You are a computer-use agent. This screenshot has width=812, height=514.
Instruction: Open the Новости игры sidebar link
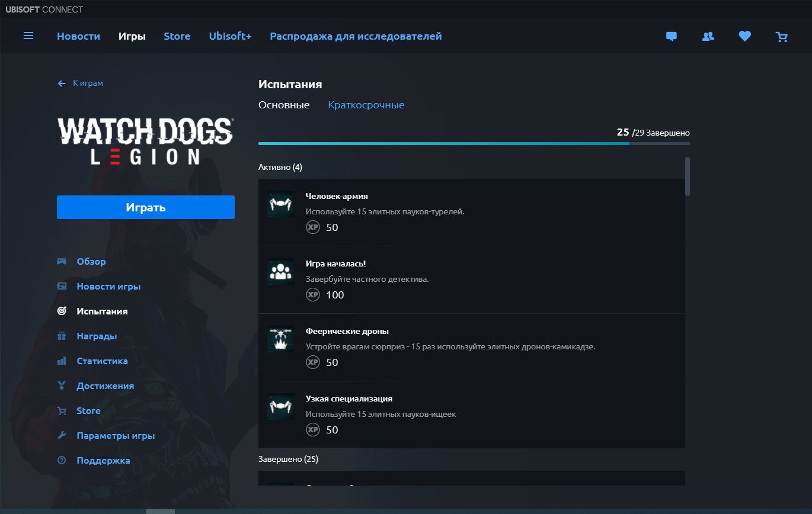click(108, 287)
